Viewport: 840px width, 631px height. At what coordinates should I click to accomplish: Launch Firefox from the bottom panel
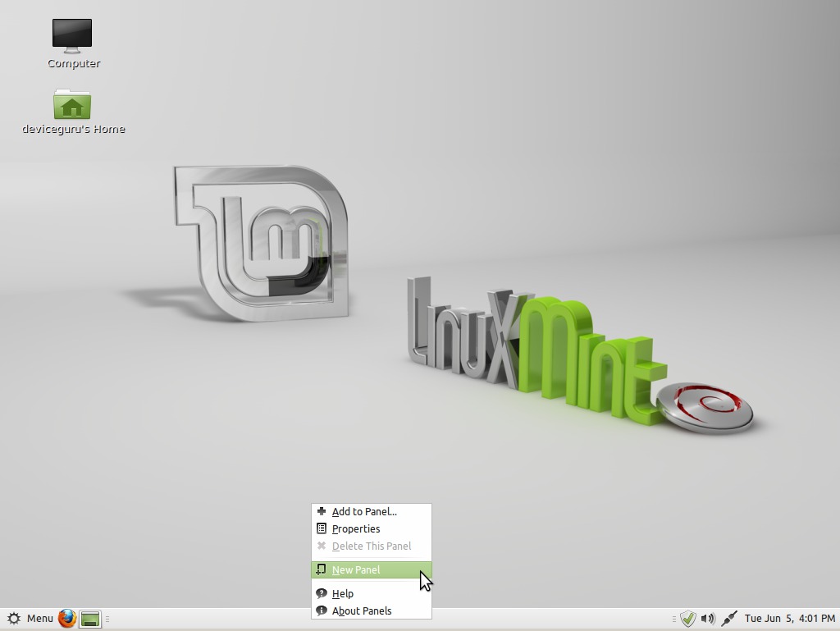point(67,619)
